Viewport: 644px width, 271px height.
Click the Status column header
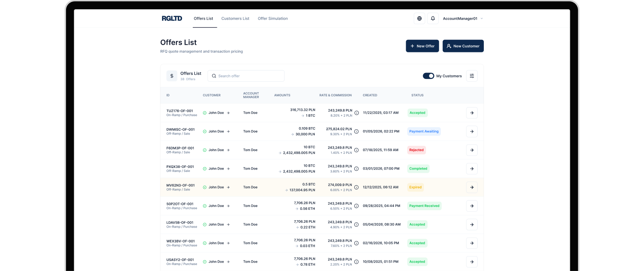[417, 95]
